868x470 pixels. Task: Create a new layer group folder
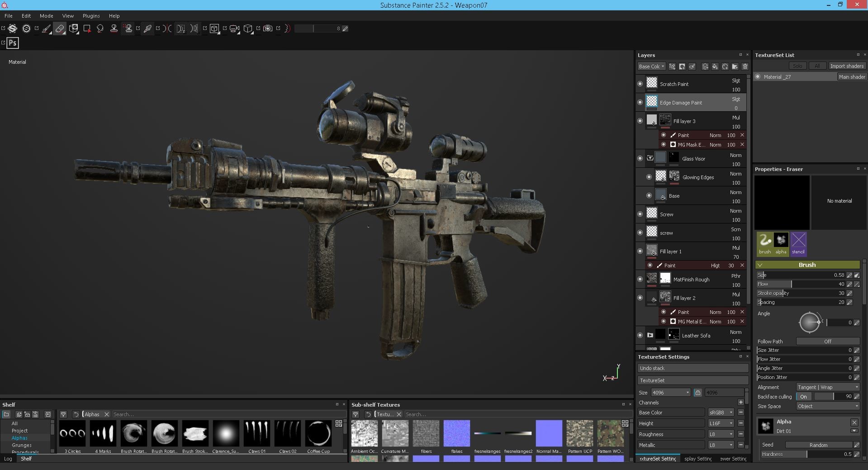[735, 66]
